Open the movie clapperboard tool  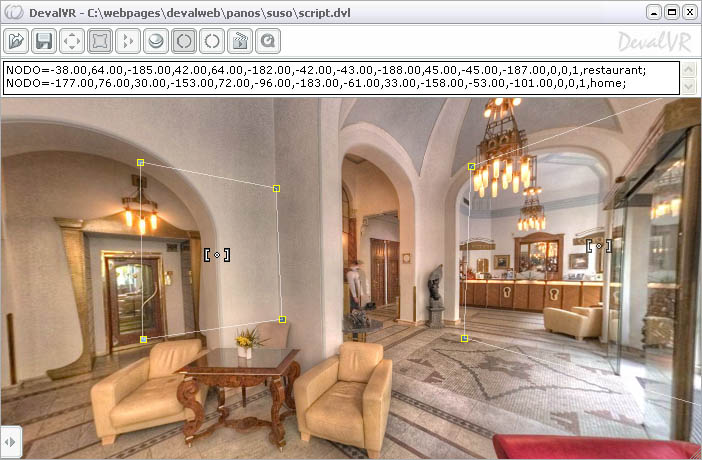[x=240, y=41]
